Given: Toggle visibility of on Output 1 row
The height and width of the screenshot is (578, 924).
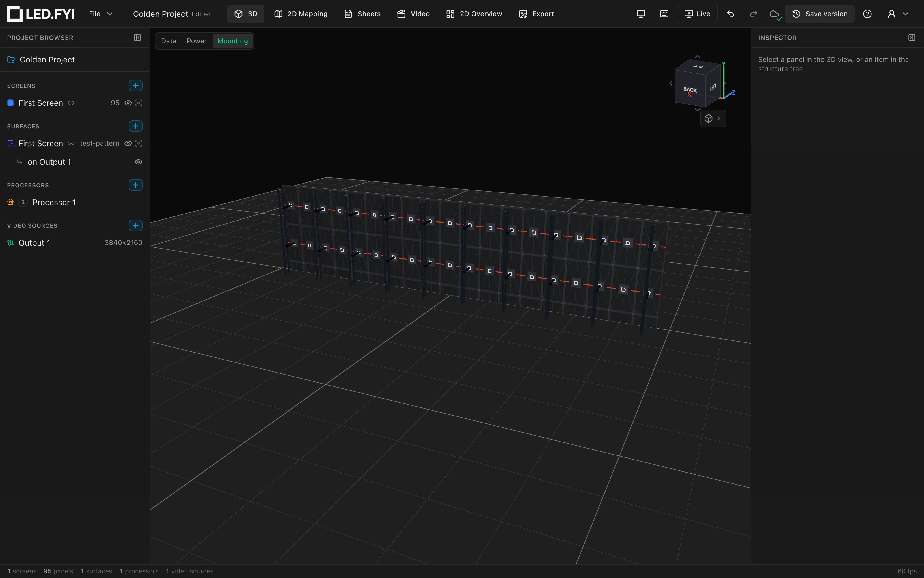Looking at the screenshot, I should [x=139, y=162].
